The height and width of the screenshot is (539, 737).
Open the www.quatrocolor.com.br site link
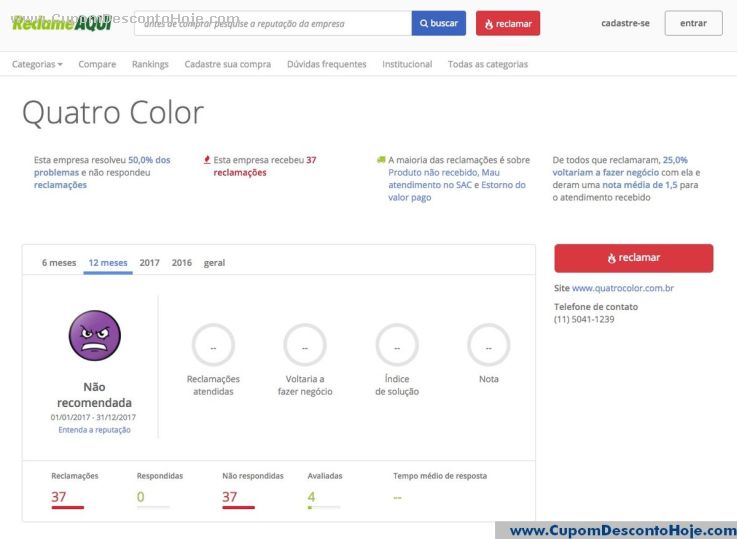click(x=622, y=288)
